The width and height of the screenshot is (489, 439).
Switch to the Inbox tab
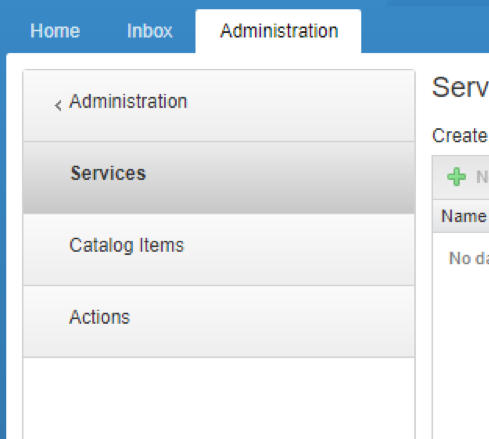click(x=150, y=31)
